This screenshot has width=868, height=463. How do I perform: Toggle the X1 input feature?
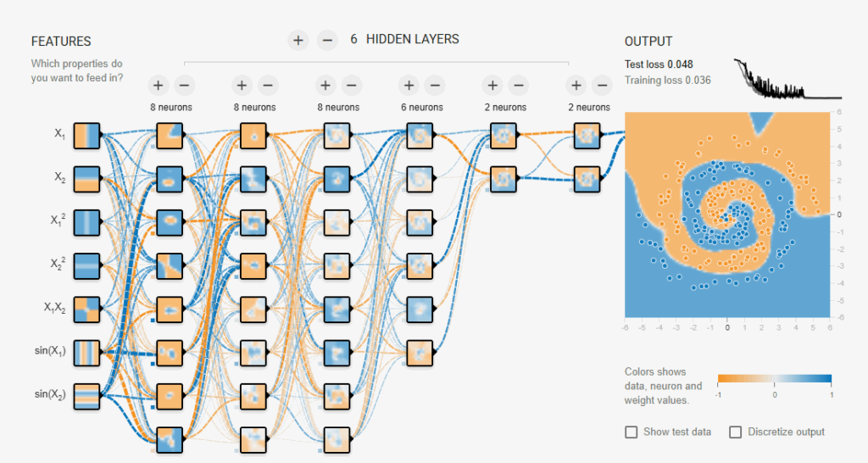click(87, 137)
